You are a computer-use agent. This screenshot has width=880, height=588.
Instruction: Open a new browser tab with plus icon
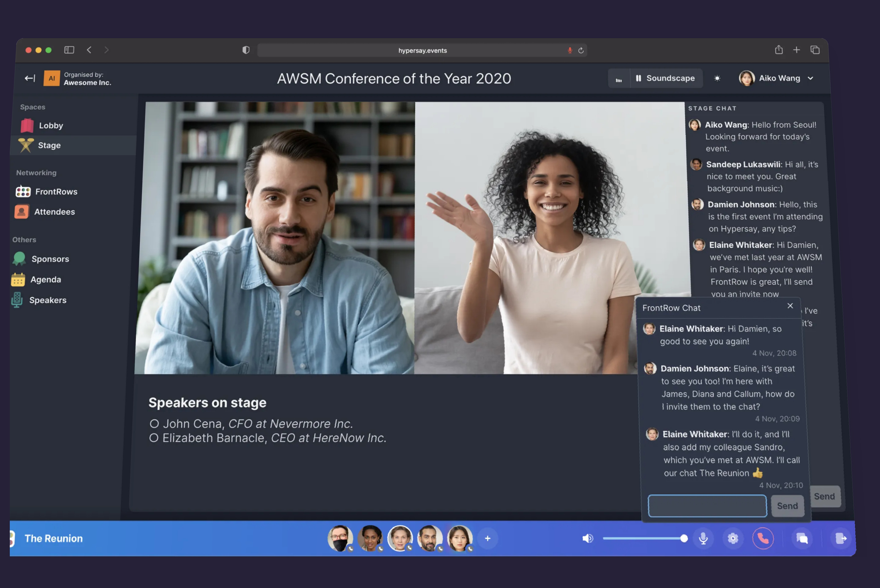click(797, 50)
